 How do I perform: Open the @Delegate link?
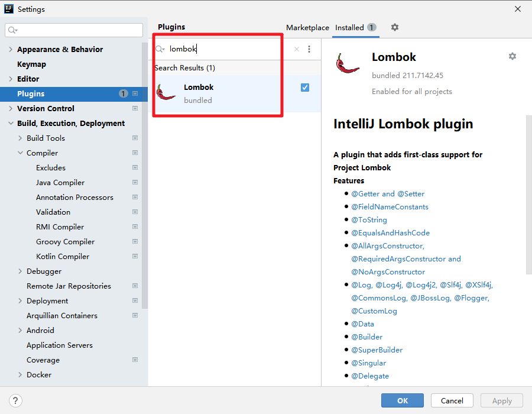coord(370,376)
